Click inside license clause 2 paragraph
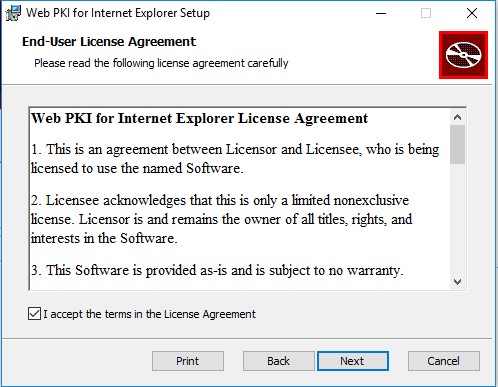Image resolution: width=498 pixels, height=387 pixels. tap(221, 219)
